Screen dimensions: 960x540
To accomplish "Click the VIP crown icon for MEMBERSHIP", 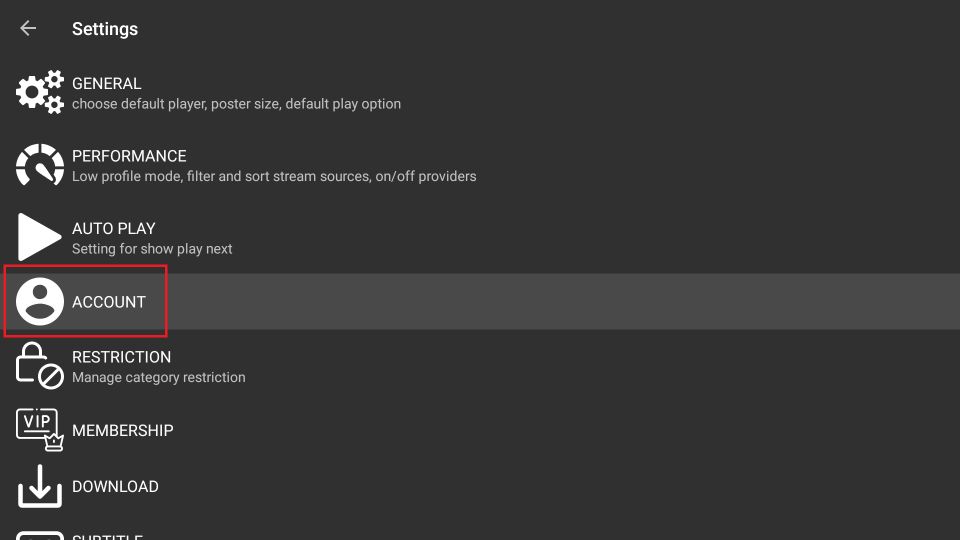I will click(x=40, y=430).
